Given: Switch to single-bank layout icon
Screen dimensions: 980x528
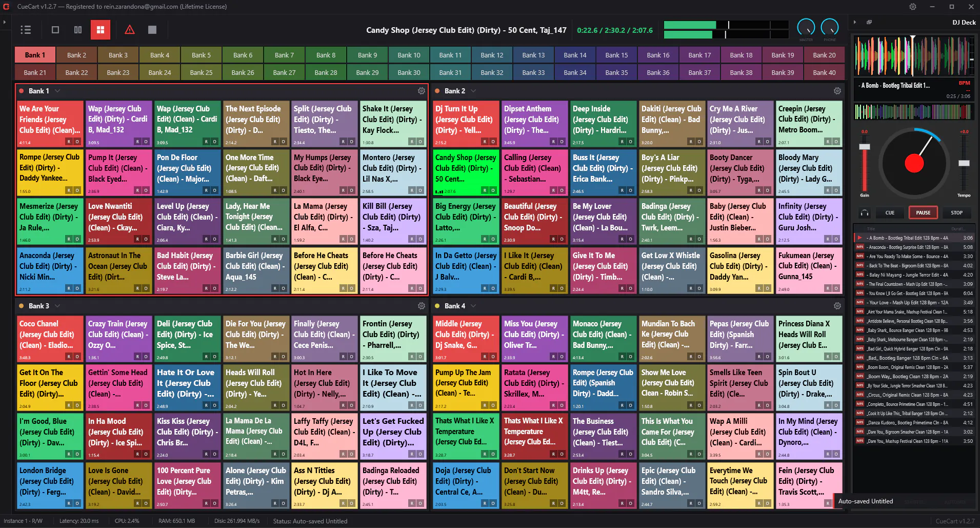Looking at the screenshot, I should (x=55, y=30).
